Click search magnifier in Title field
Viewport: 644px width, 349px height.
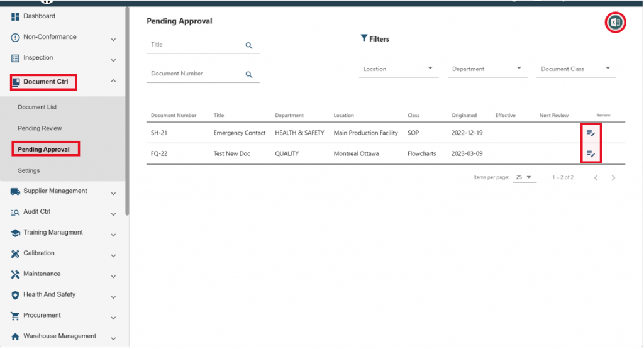click(248, 45)
